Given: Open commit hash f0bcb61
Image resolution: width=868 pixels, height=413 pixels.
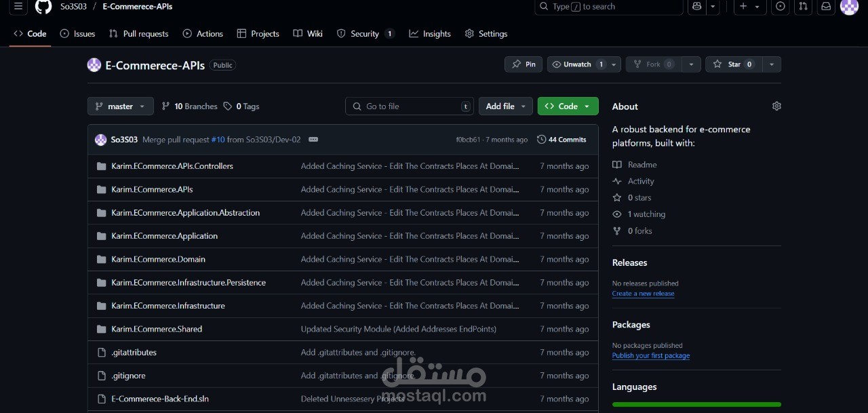Looking at the screenshot, I should [x=468, y=140].
